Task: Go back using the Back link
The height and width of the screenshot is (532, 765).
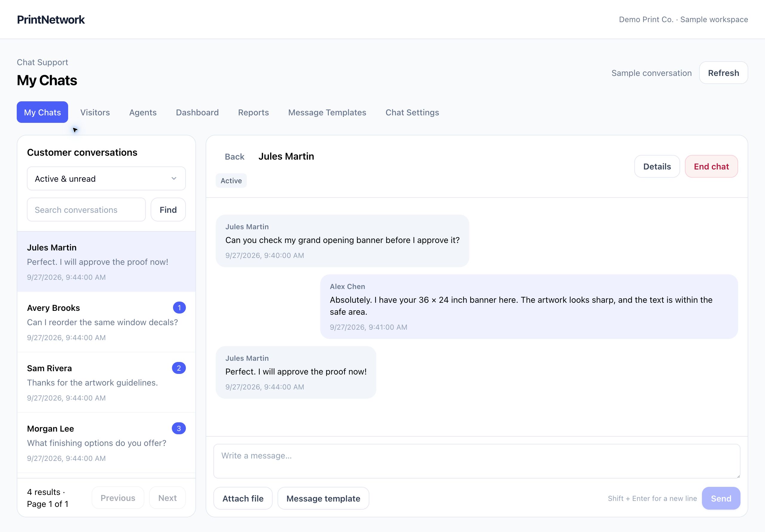Action: [235, 157]
